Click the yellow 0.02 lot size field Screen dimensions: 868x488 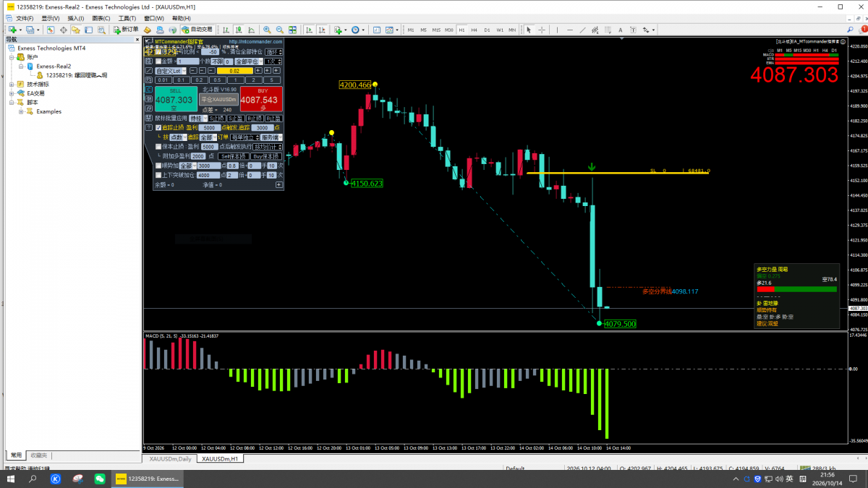pyautogui.click(x=234, y=71)
